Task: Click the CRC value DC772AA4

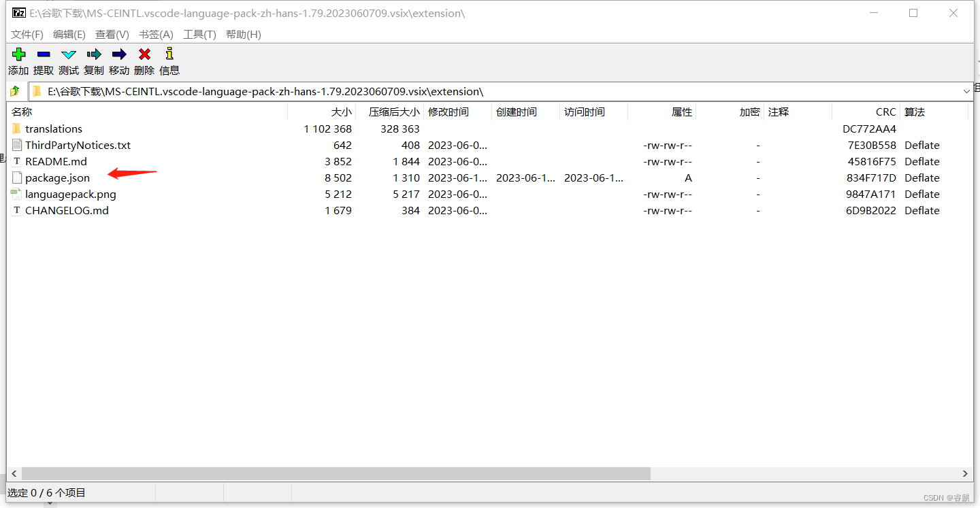Action: tap(869, 129)
